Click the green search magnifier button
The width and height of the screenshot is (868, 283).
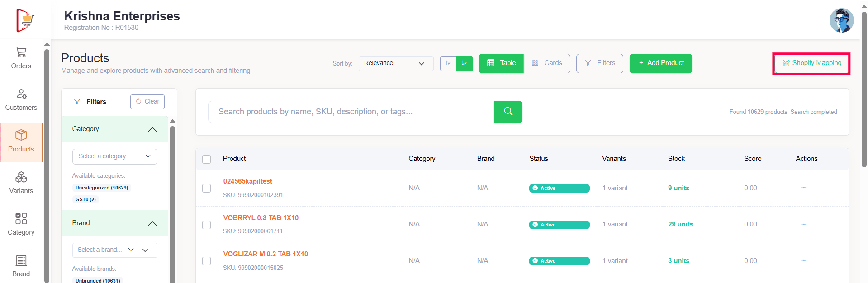pyautogui.click(x=508, y=112)
